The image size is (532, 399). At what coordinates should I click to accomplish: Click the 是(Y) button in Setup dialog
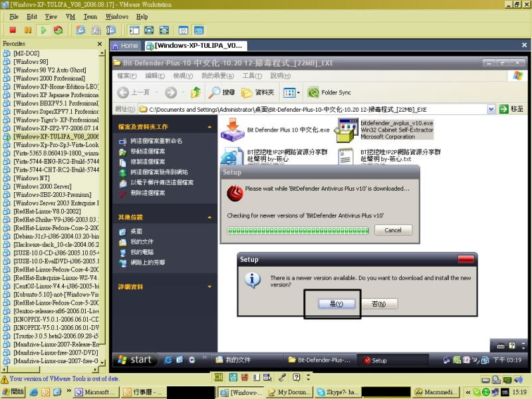click(336, 304)
